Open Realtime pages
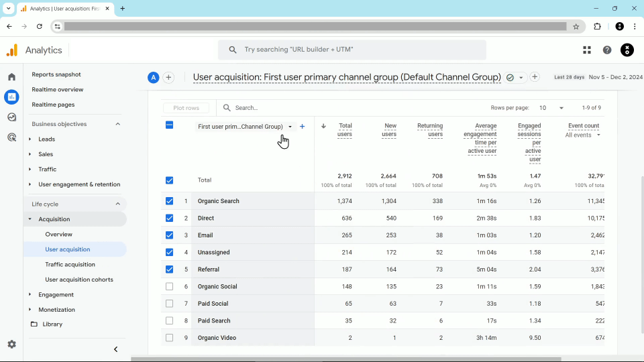This screenshot has width=644, height=362. pyautogui.click(x=53, y=105)
